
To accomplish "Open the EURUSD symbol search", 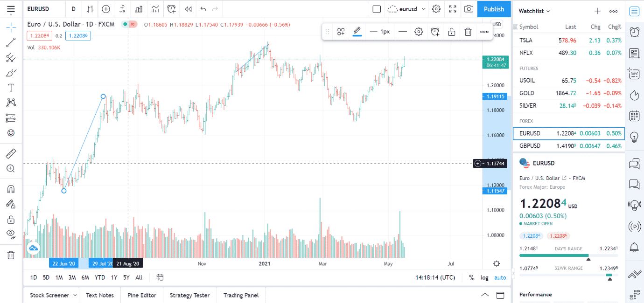I will (x=38, y=9).
